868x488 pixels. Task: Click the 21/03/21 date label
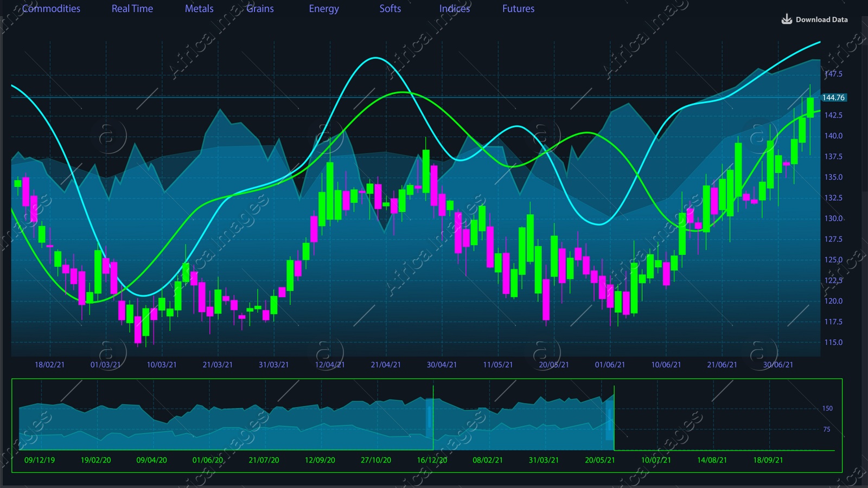point(218,364)
